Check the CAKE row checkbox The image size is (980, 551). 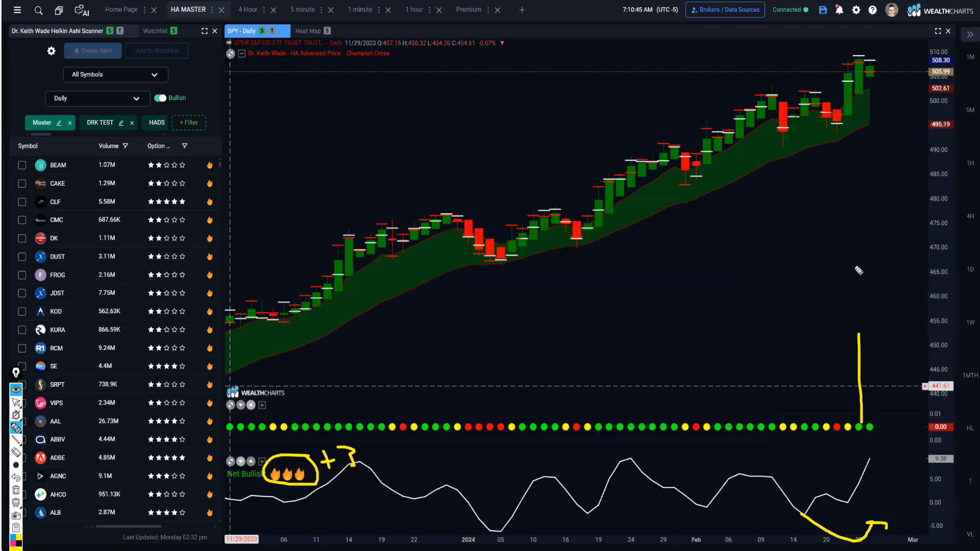[x=22, y=183]
